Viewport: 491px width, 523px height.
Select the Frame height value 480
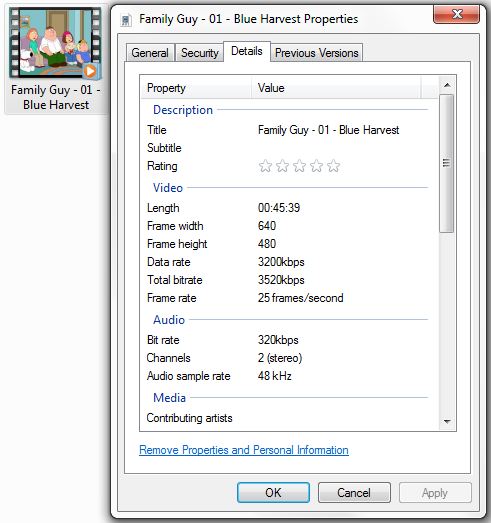pyautogui.click(x=267, y=244)
